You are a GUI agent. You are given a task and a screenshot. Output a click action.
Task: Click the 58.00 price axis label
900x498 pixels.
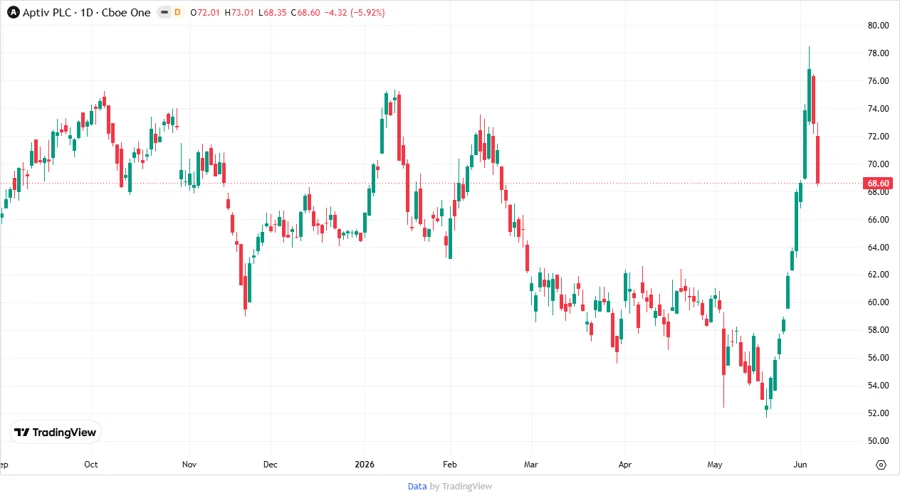coord(878,330)
